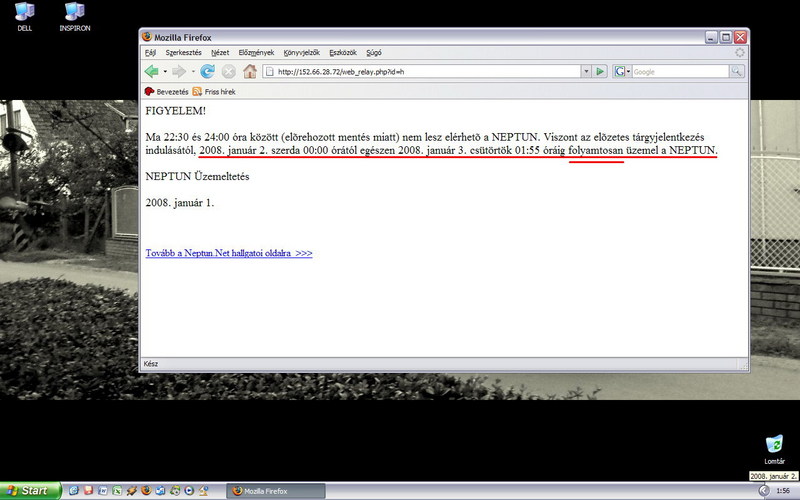Screen dimensions: 800x500
Task: Launch the media player quick launch icon
Action: pyautogui.click(x=189, y=490)
